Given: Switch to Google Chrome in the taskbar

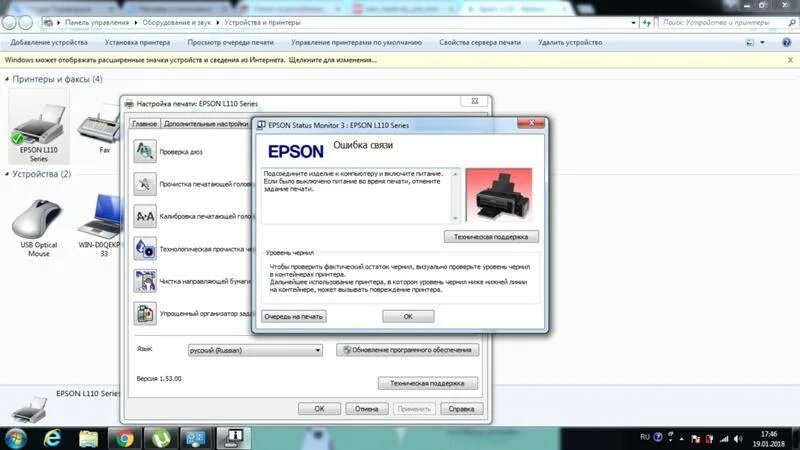Looking at the screenshot, I should tap(124, 438).
